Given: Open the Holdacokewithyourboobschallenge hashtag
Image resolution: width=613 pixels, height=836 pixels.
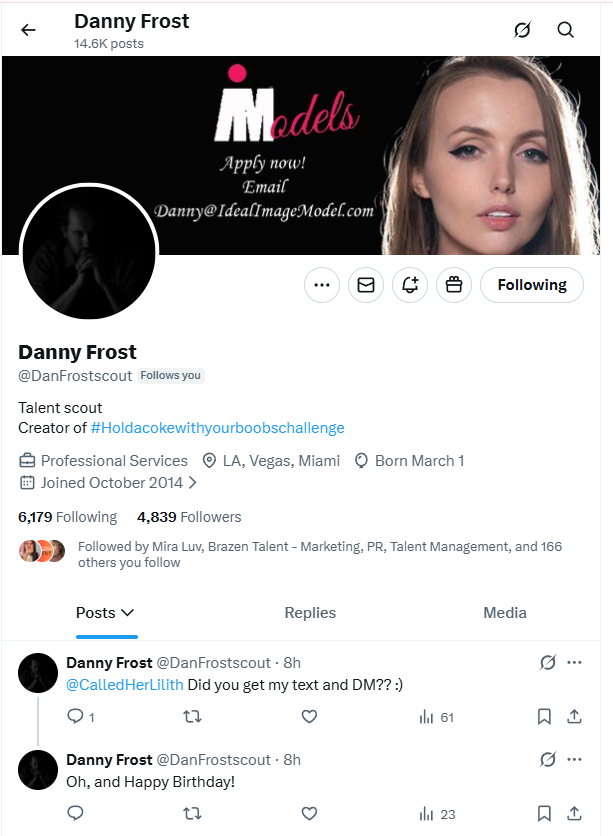Looking at the screenshot, I should pos(215,427).
